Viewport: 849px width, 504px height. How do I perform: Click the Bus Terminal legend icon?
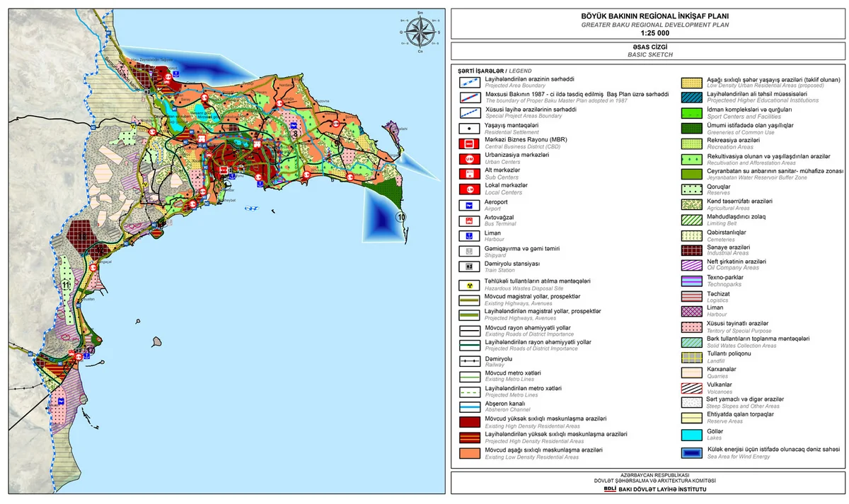click(469, 221)
